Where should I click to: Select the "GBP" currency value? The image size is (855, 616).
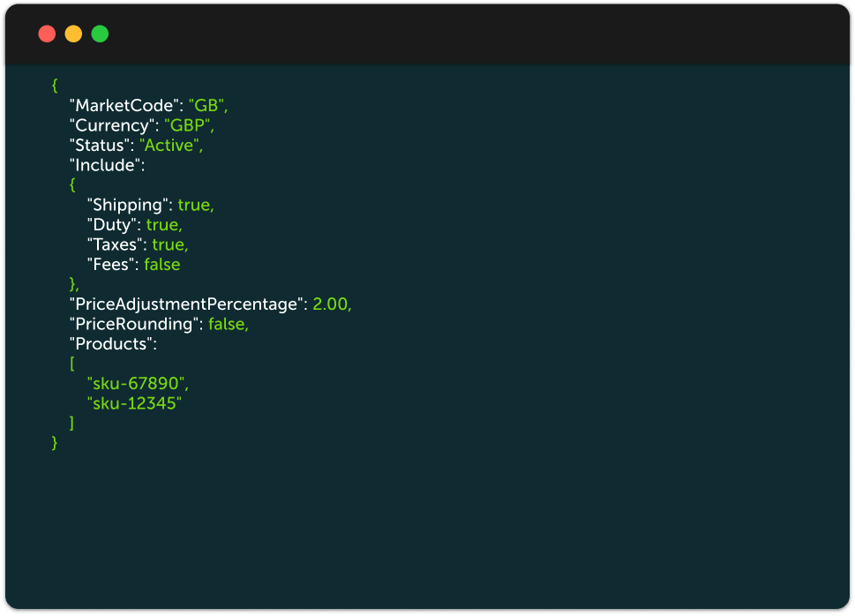click(188, 125)
